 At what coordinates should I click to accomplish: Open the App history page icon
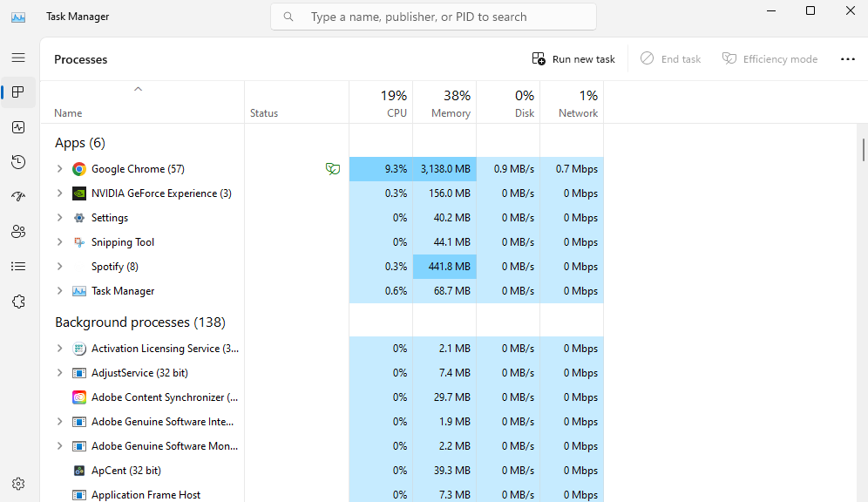[x=18, y=162]
